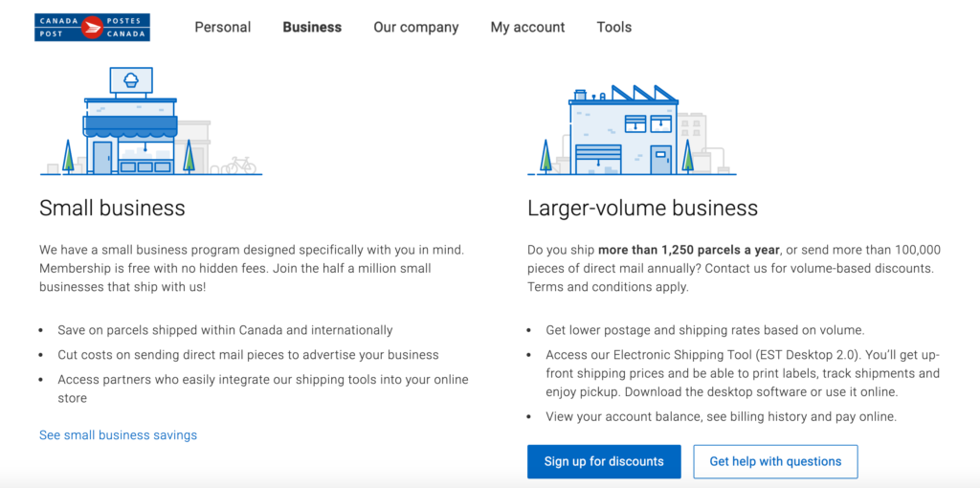
Task: Click the Small business heading
Action: [x=112, y=208]
